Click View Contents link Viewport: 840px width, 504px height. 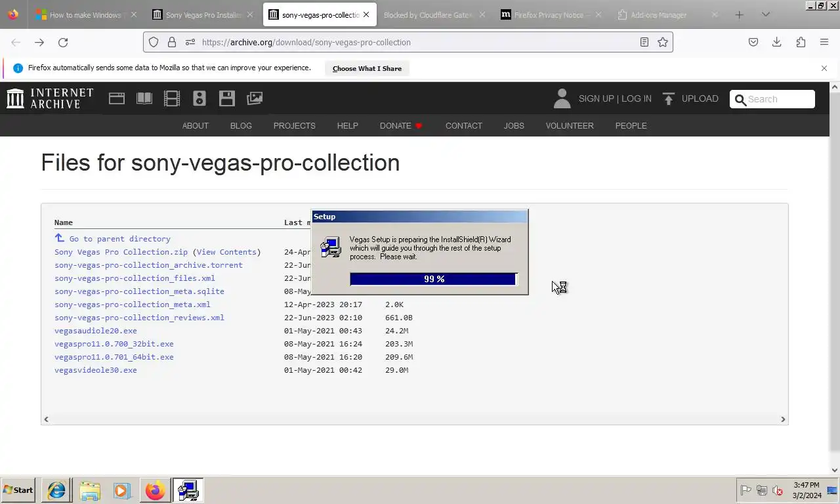(x=226, y=252)
